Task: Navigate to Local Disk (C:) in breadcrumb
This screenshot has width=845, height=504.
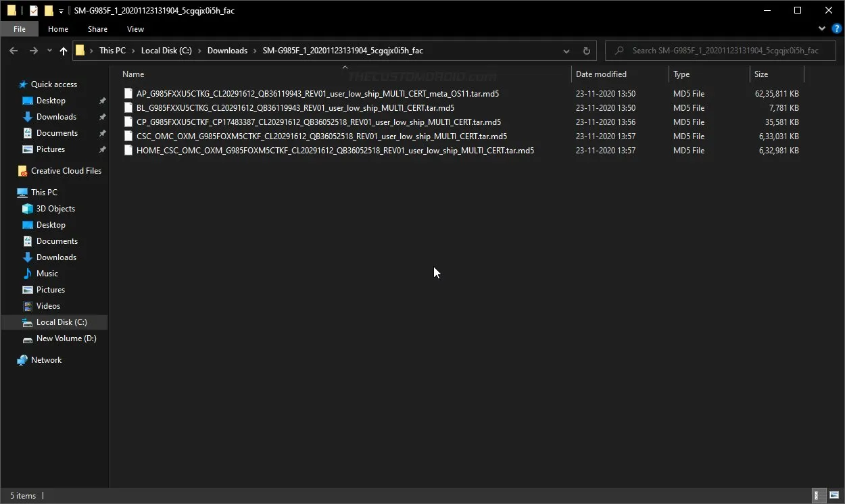Action: pos(166,50)
